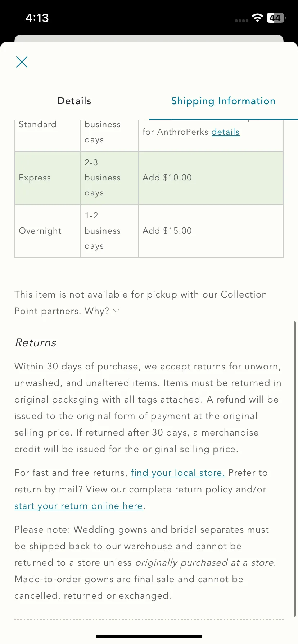Expand the Why? chevron arrow

pos(116,310)
